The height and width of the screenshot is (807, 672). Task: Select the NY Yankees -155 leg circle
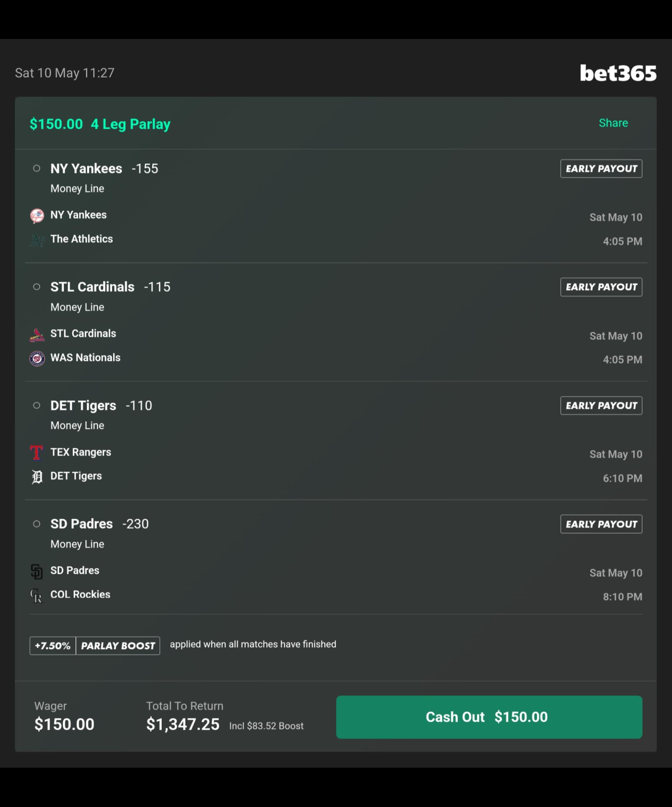click(36, 168)
